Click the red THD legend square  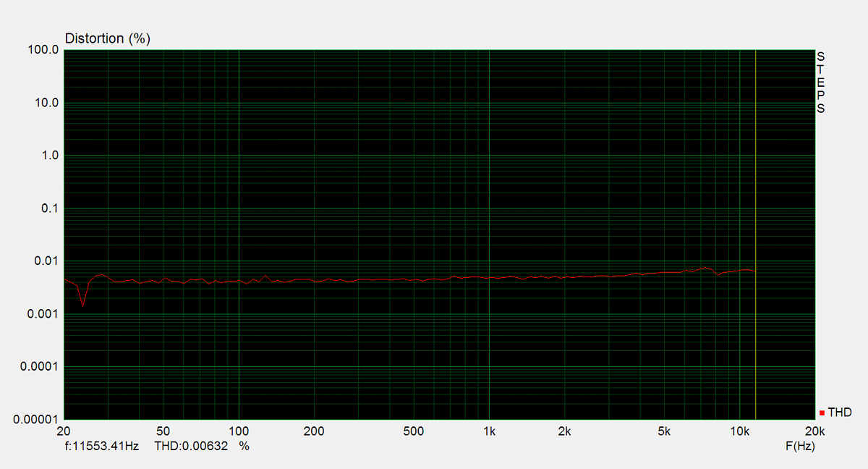pyautogui.click(x=822, y=413)
